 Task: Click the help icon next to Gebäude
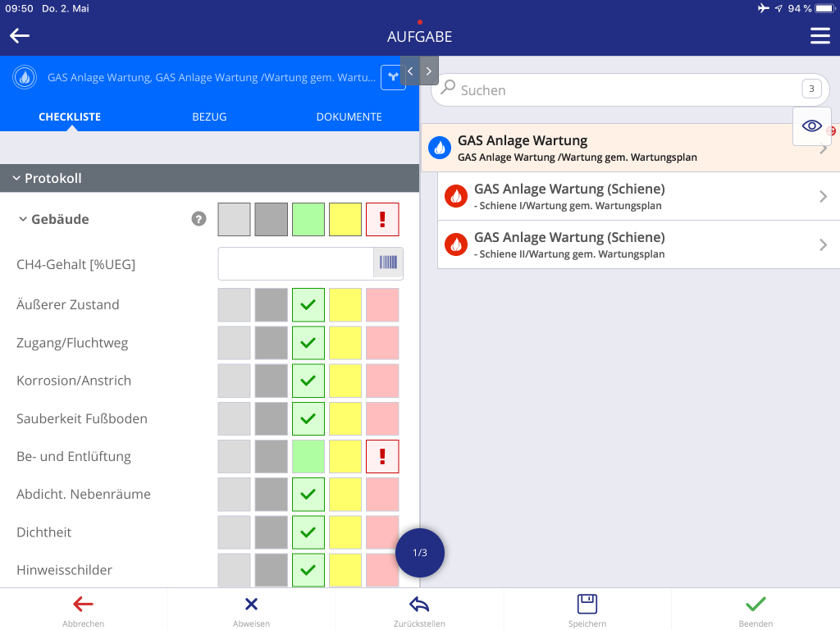click(x=199, y=219)
